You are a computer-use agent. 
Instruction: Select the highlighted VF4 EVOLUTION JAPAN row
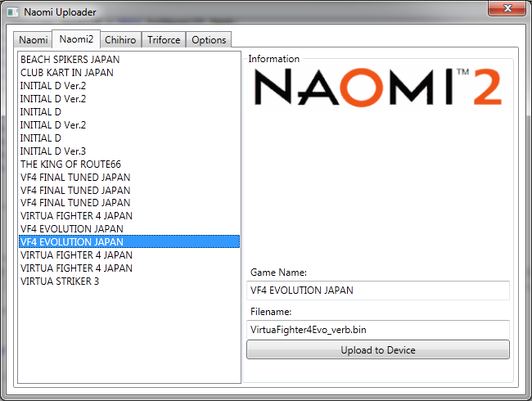click(x=129, y=241)
